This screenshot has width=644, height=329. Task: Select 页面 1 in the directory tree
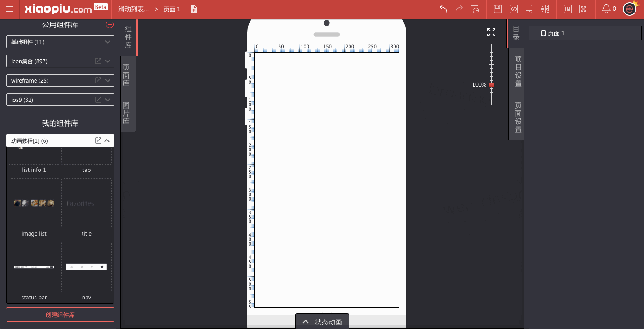(x=585, y=33)
